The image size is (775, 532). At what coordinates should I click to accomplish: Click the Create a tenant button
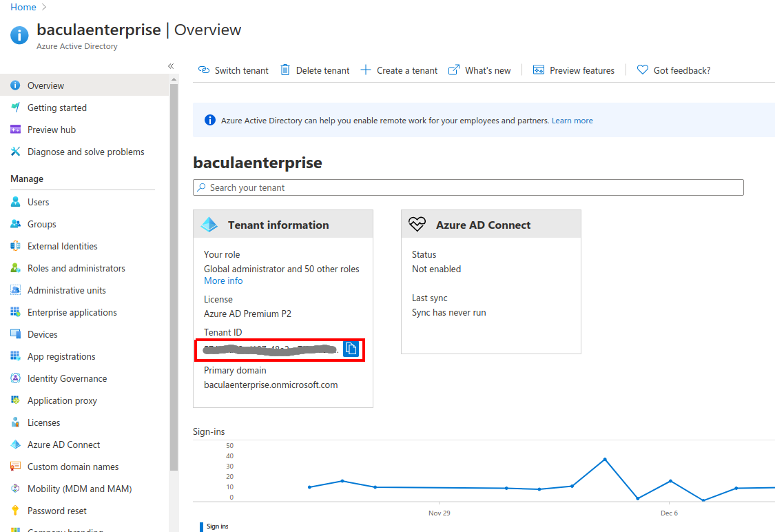pyautogui.click(x=399, y=70)
